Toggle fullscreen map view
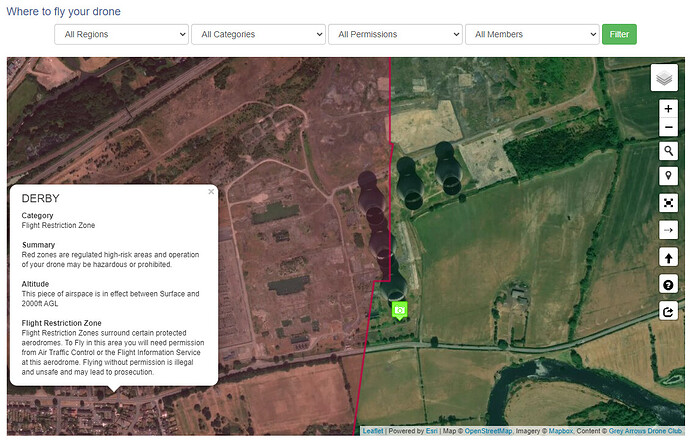The height and width of the screenshot is (440, 690). click(x=668, y=203)
